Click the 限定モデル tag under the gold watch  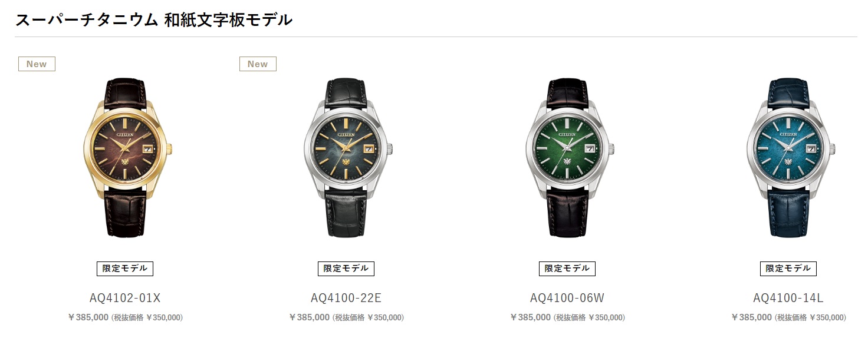coord(125,269)
